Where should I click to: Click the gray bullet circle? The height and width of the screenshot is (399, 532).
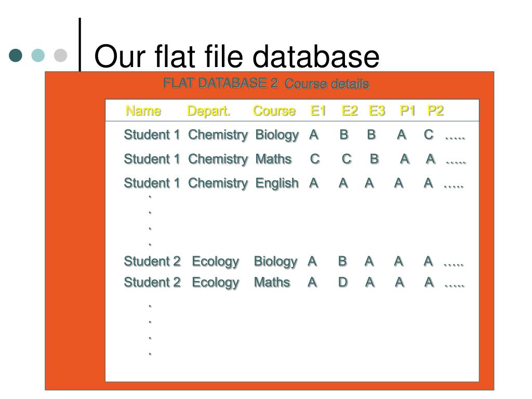[x=60, y=55]
